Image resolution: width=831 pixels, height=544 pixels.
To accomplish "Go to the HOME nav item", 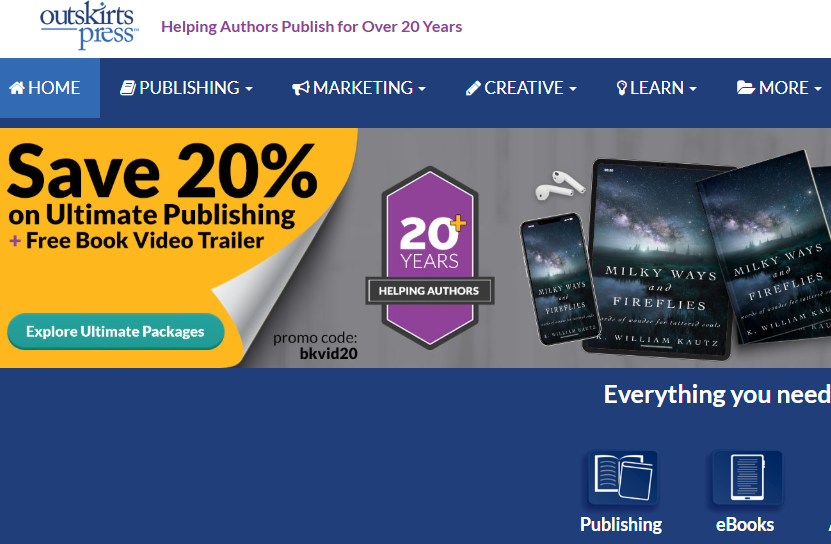I will tap(50, 88).
